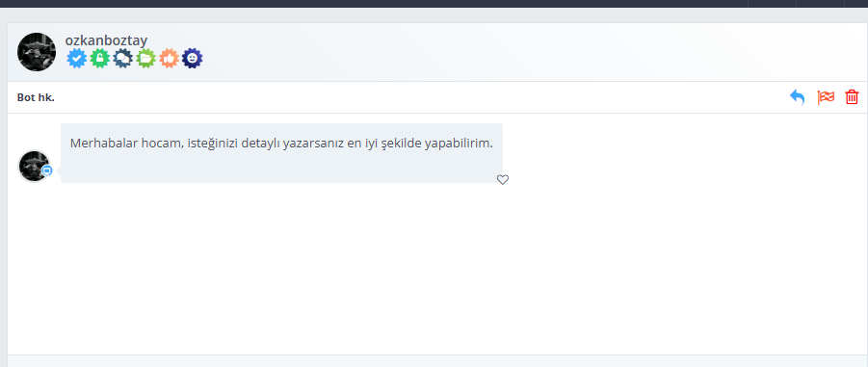
Task: Like the message with the heart icon
Action: pos(503,180)
